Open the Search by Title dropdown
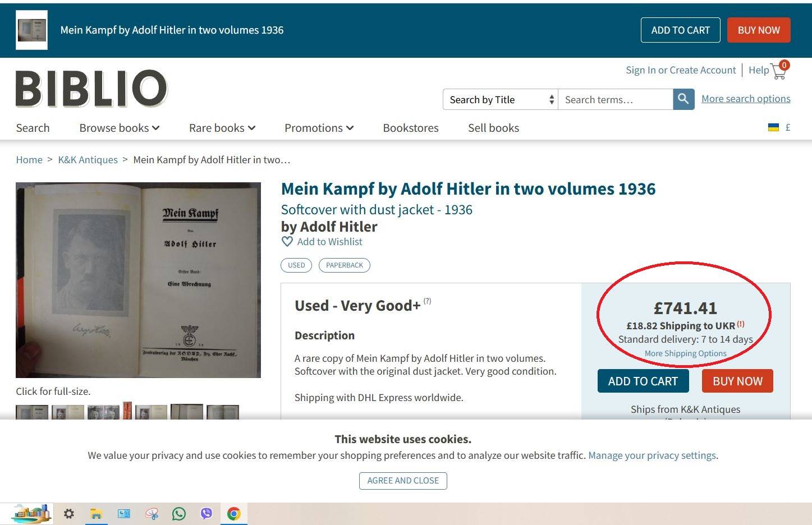 pos(501,99)
